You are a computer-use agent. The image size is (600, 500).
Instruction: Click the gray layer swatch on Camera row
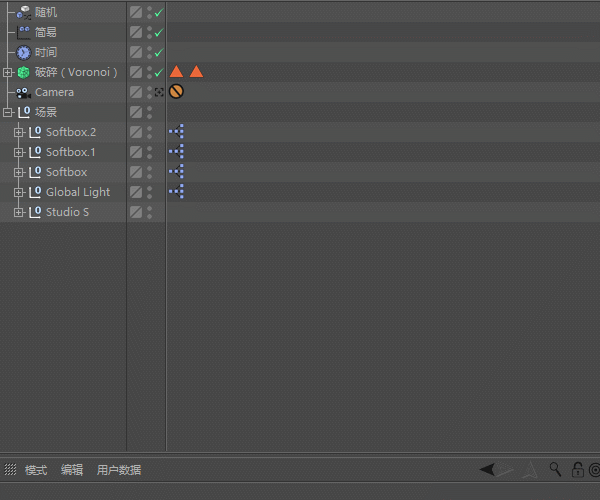click(136, 92)
